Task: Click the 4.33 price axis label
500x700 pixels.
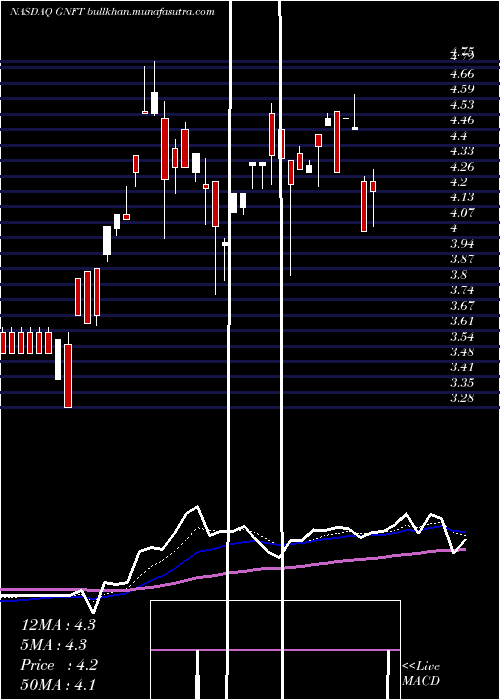Action: pos(462,151)
